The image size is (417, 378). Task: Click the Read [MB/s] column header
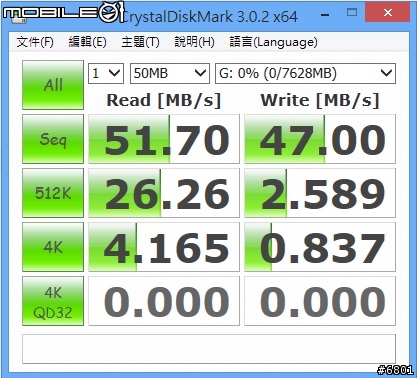tap(164, 100)
